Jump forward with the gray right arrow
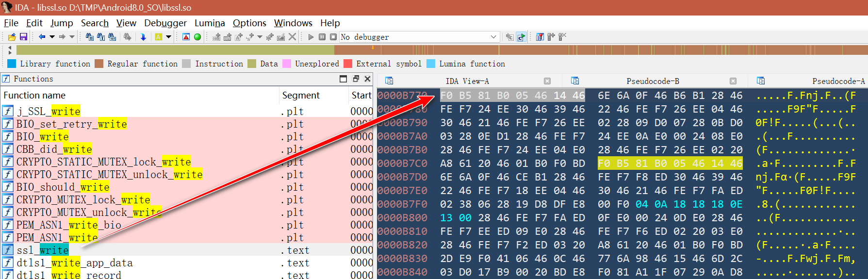868x279 pixels. [x=62, y=37]
